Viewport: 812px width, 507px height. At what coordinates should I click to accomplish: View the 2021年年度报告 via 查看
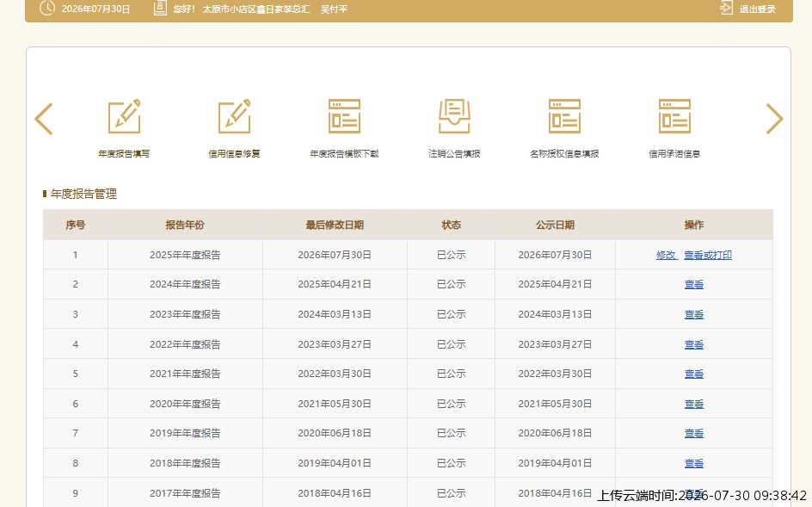point(694,374)
